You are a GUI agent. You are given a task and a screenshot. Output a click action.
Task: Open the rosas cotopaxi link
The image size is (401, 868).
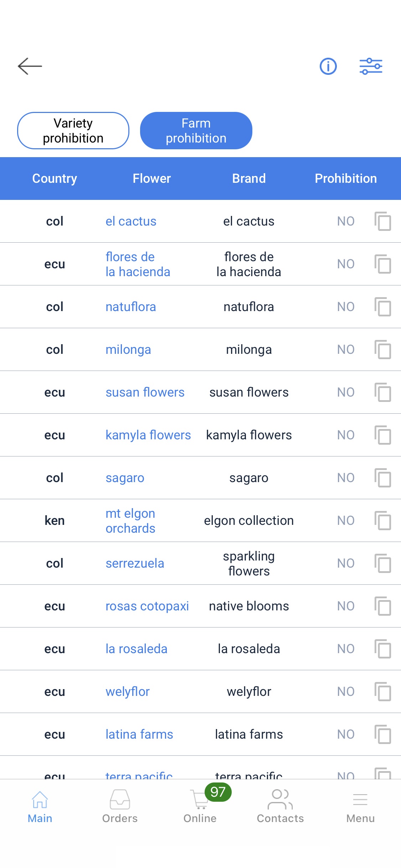[147, 606]
